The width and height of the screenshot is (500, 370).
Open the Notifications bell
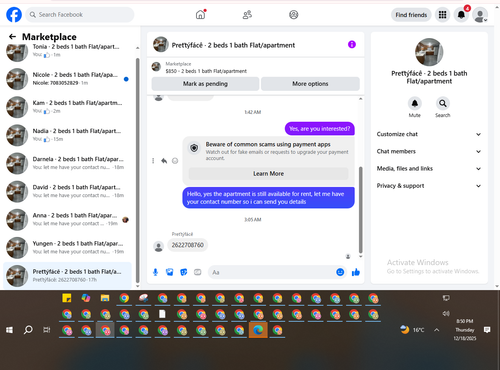pyautogui.click(x=461, y=15)
